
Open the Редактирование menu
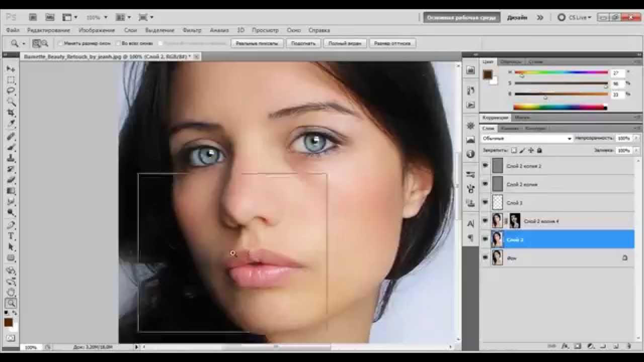pos(48,30)
